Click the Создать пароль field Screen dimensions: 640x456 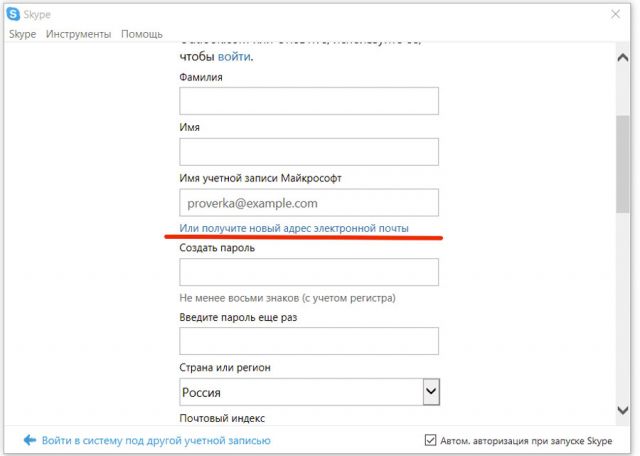(309, 272)
